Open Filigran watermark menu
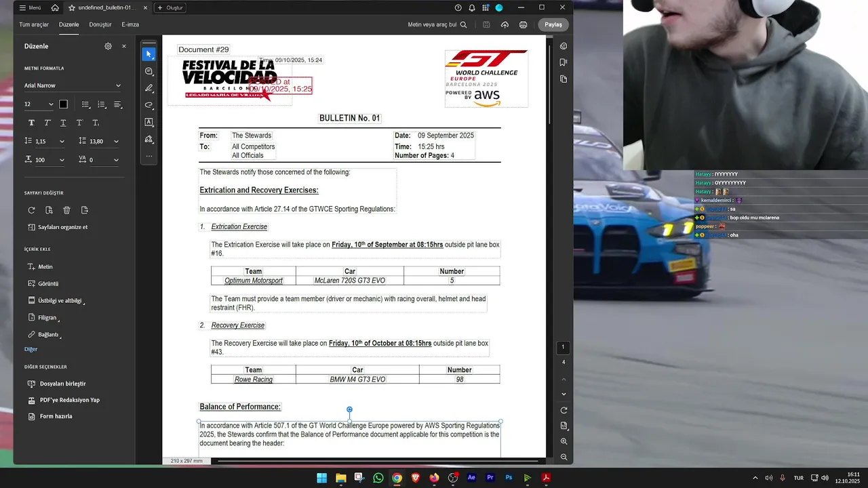The height and width of the screenshot is (488, 868). pyautogui.click(x=43, y=318)
